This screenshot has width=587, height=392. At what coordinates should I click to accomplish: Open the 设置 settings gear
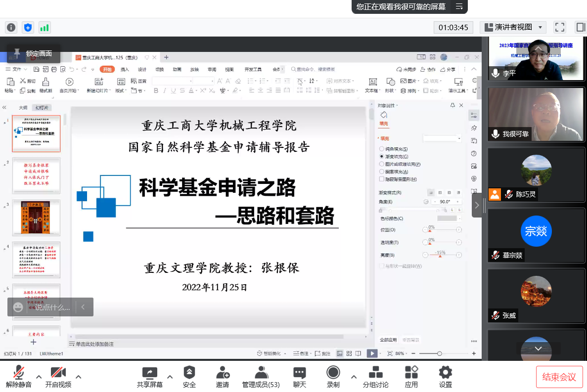pos(445,372)
